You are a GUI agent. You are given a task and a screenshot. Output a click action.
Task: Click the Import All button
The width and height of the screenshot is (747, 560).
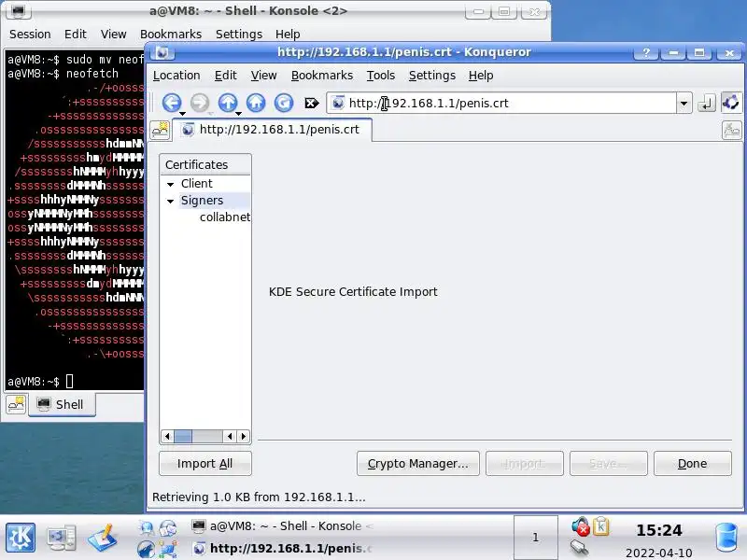point(204,463)
